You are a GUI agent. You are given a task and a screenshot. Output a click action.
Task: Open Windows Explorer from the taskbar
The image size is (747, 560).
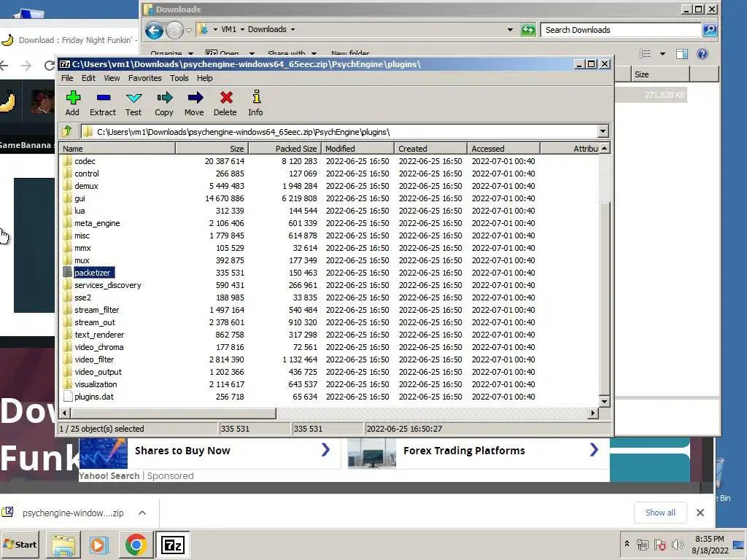(63, 545)
